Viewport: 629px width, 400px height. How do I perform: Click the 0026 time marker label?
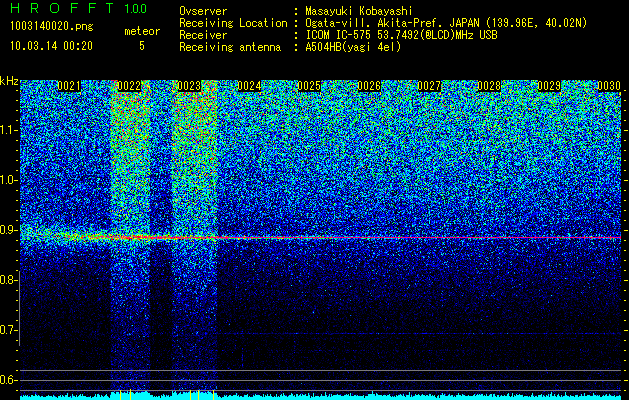369,86
